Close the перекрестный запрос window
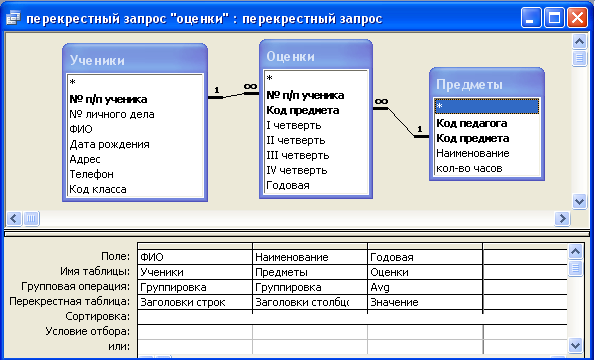This screenshot has width=595, height=361. pos(577,18)
